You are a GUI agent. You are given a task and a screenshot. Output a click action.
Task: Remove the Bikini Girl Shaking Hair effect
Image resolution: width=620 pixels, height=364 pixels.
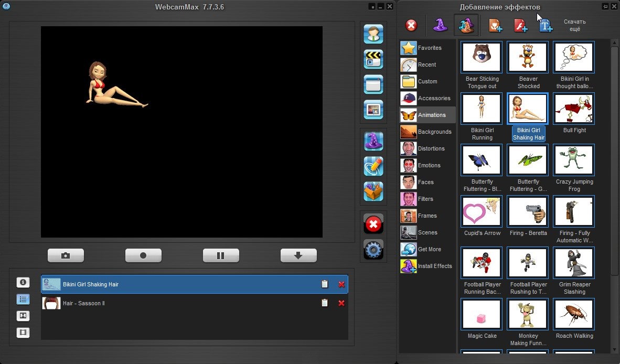coord(341,284)
